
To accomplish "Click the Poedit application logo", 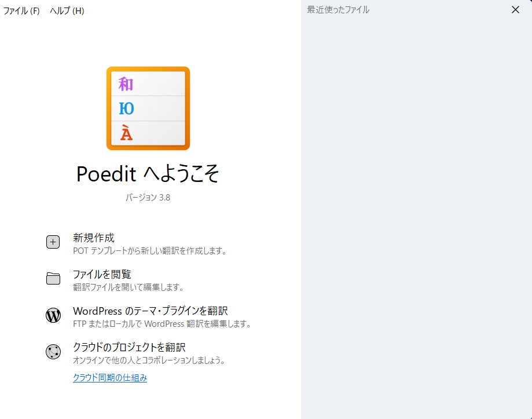I will [148, 108].
